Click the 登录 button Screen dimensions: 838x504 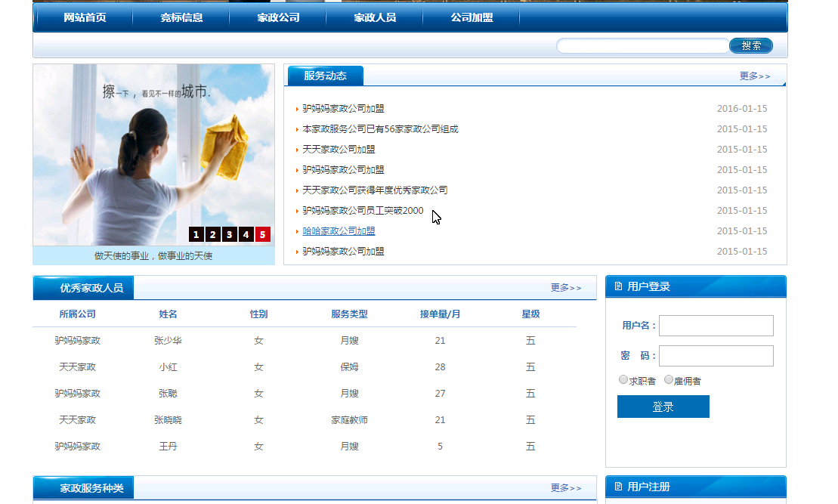(x=663, y=407)
